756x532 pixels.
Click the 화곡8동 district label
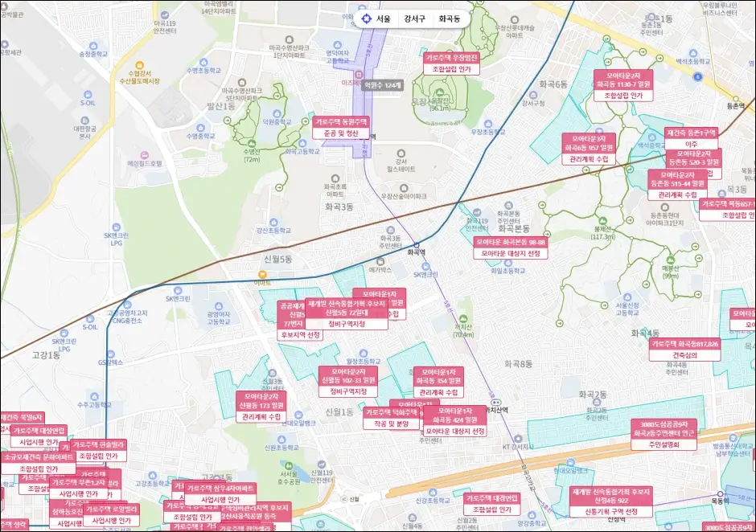(x=518, y=364)
